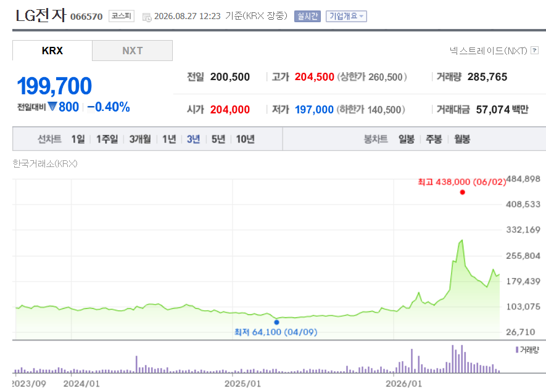Click the red 최고 438,000 marker dot
546x392 pixels.
click(463, 192)
